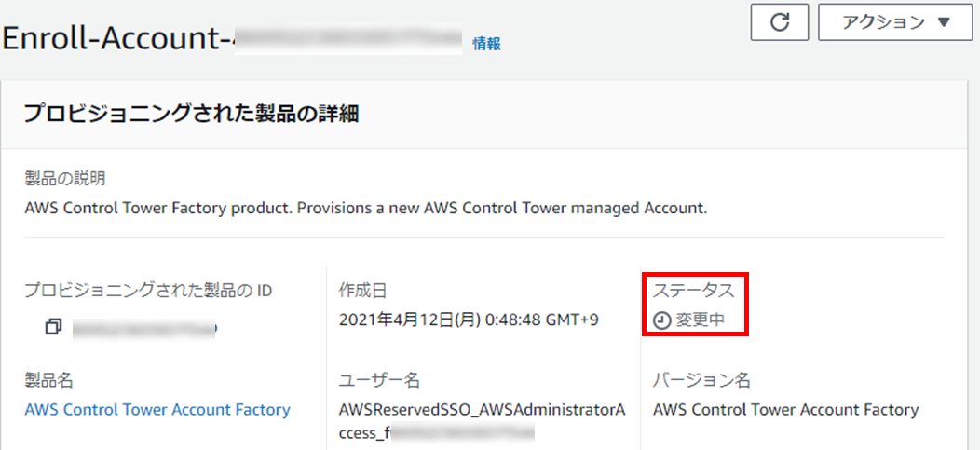
Task: Click the プロビジョニングされた製品の詳細 heading
Action: (x=191, y=114)
